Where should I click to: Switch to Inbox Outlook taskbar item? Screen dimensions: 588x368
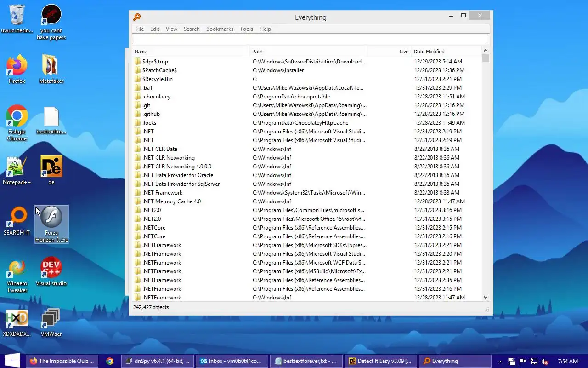232,361
